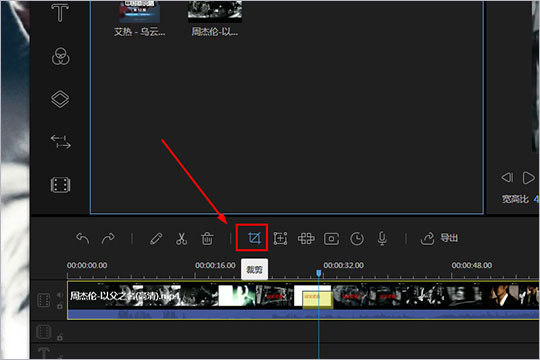This screenshot has height=360, width=540.
Task: Open the Overlays panel layered diamond icon
Action: point(60,99)
